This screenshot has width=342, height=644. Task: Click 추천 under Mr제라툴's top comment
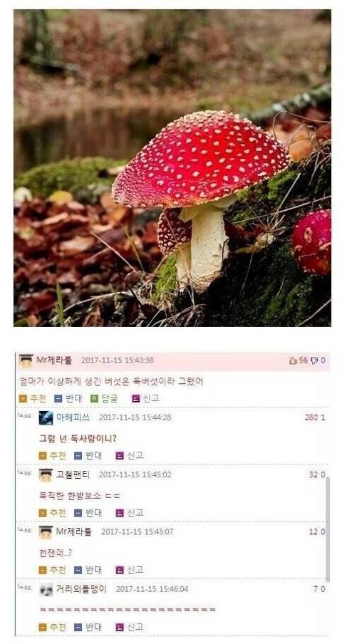[33, 398]
